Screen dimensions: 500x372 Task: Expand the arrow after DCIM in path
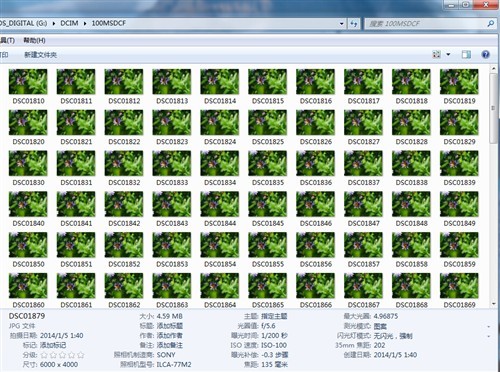tap(85, 24)
